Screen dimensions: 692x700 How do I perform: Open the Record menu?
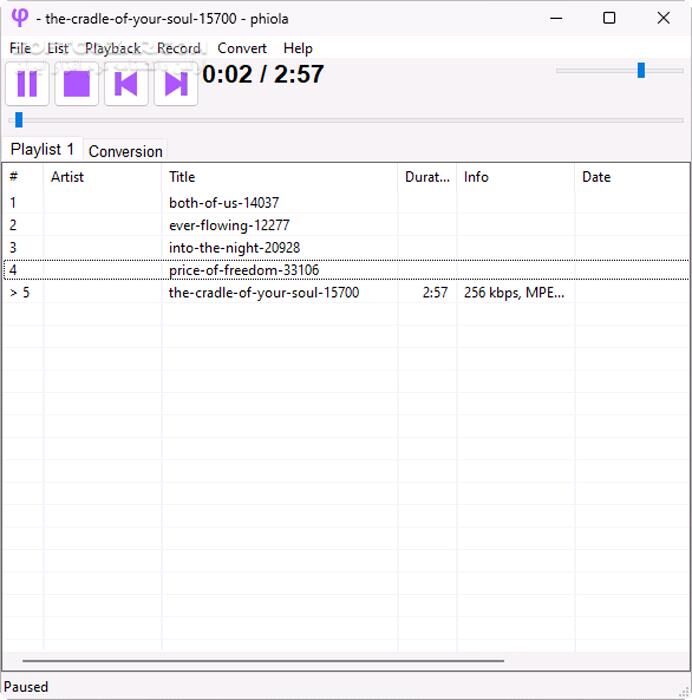(x=178, y=48)
